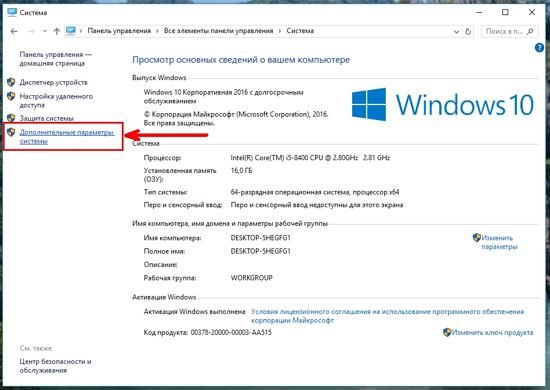This screenshot has width=550, height=390.
Task: Open license terms 'Условия лицензионного соглашения' link
Action: (387, 316)
